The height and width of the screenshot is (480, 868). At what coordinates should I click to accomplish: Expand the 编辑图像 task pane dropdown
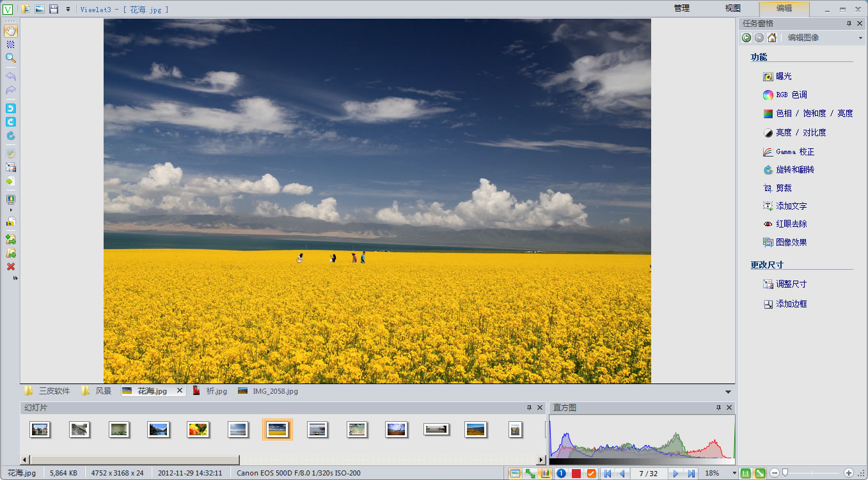(x=860, y=38)
